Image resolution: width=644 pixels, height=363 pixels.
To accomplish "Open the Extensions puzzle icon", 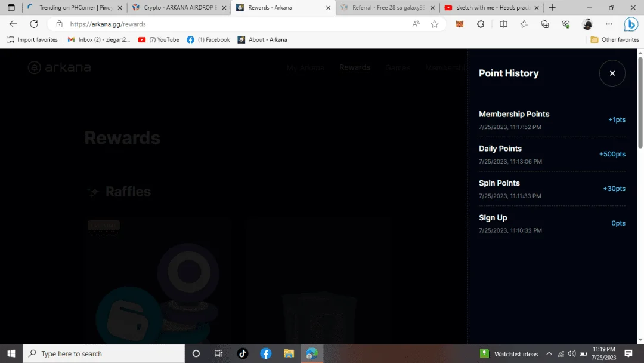I will point(481,24).
